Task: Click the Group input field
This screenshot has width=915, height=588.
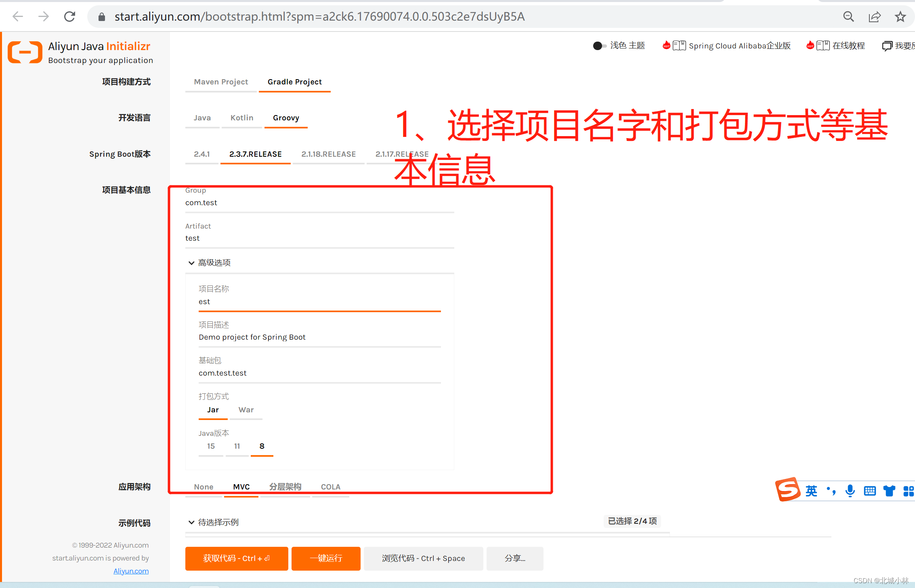Action: 320,203
